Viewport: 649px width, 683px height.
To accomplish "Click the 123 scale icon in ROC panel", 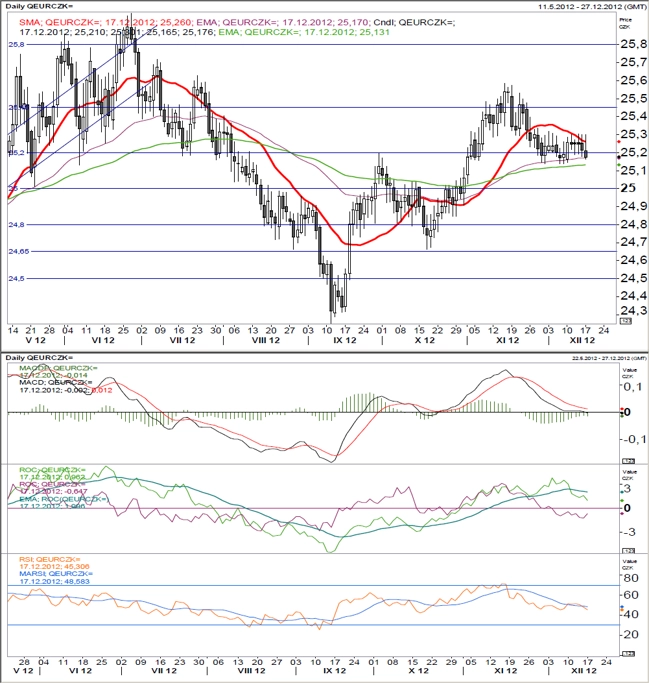I will pyautogui.click(x=629, y=551).
